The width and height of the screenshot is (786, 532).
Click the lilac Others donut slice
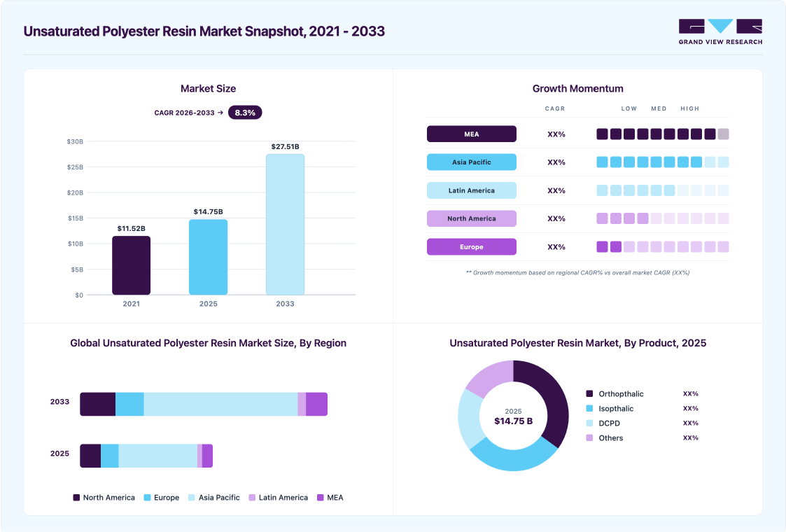click(x=492, y=376)
